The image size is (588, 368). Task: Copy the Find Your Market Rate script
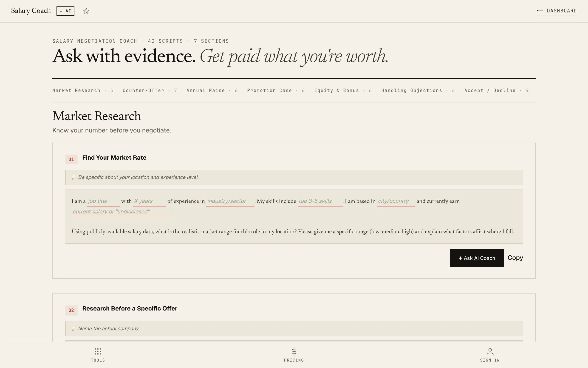(515, 258)
